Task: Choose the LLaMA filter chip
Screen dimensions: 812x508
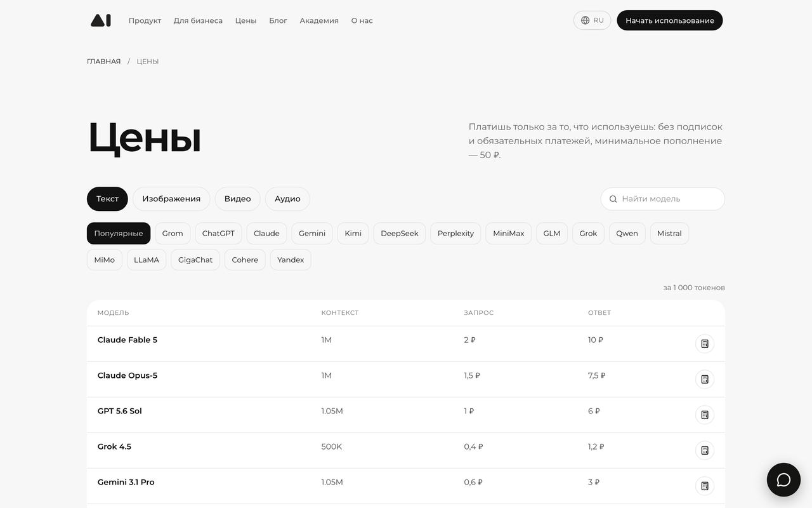Action: pyautogui.click(x=147, y=260)
